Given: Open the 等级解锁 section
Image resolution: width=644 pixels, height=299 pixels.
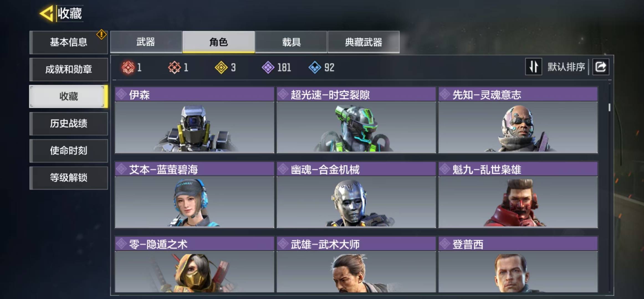Looking at the screenshot, I should (x=68, y=178).
